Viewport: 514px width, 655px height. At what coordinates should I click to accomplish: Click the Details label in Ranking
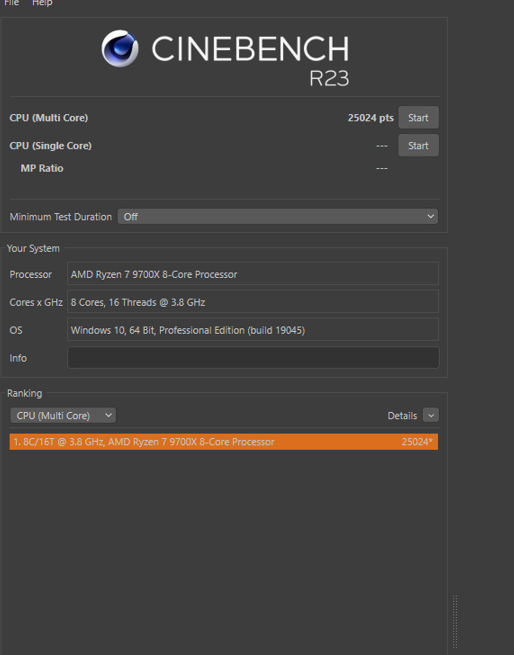pos(402,416)
